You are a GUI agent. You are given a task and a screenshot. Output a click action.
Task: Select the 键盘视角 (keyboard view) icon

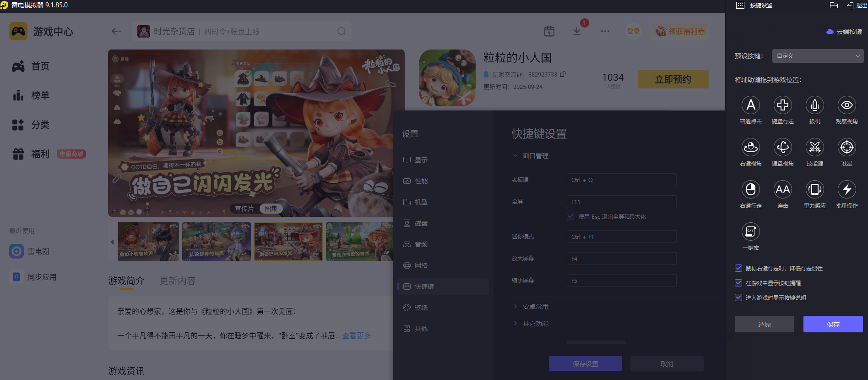[x=783, y=147]
